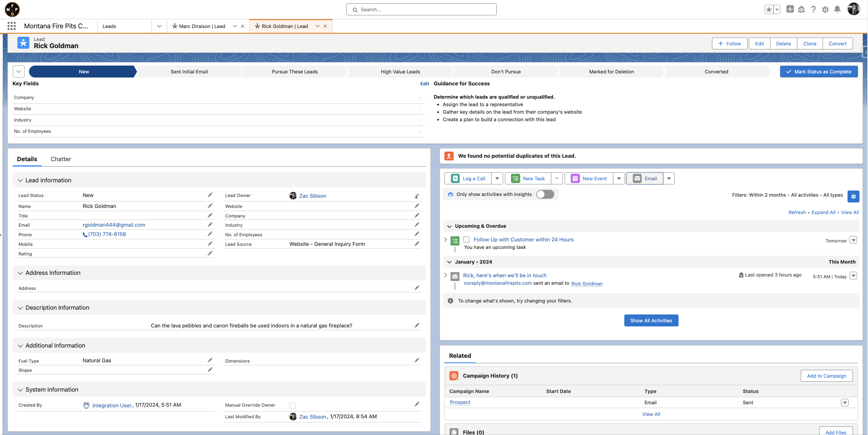Open Rick Goldman tab dropdown chevron

[317, 26]
